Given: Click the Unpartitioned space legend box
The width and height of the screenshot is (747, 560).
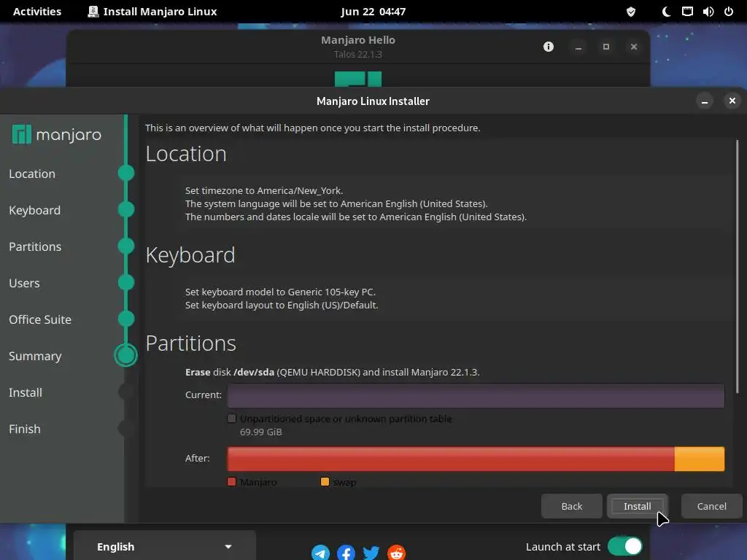Looking at the screenshot, I should 231,419.
